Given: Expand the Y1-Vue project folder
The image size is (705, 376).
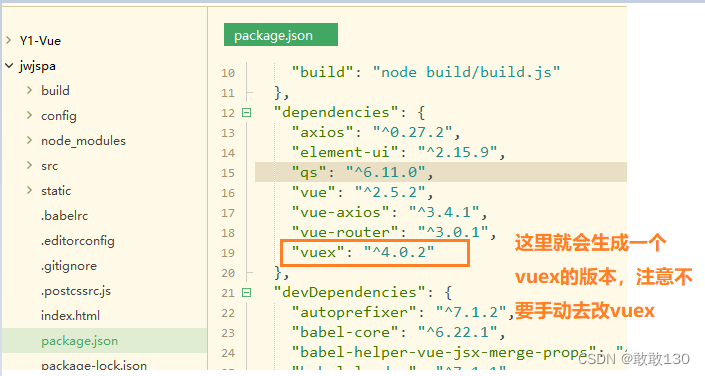Looking at the screenshot, I should [9, 40].
